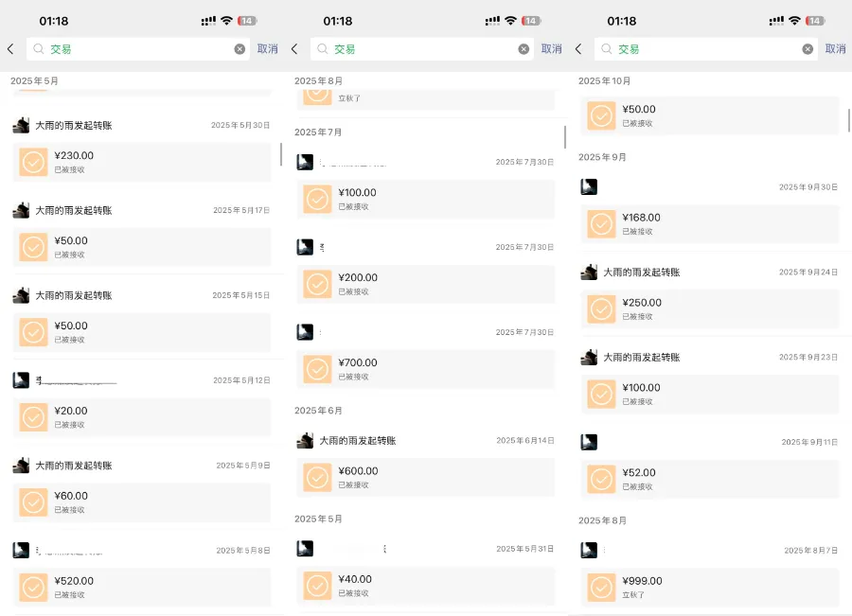
Task: Tap the ¥999.00 transfer icon dated 2025年8月7日
Action: click(x=602, y=588)
